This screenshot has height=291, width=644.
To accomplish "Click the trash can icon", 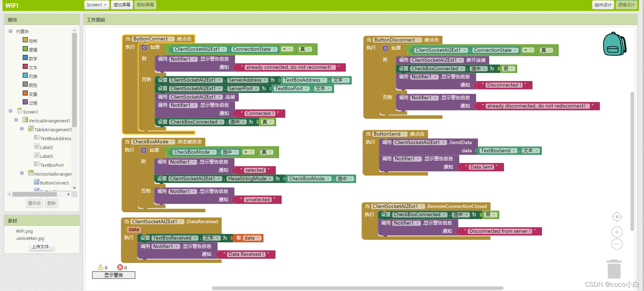I will [x=614, y=269].
